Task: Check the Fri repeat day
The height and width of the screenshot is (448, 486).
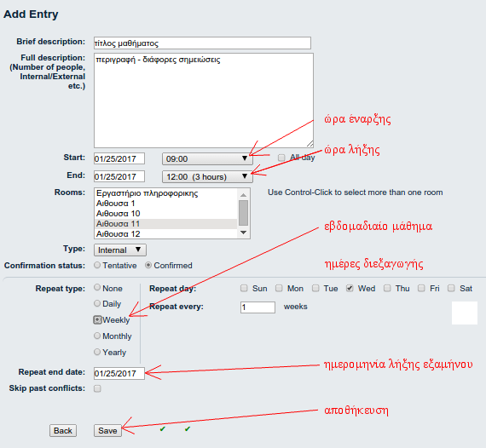Action: (421, 288)
